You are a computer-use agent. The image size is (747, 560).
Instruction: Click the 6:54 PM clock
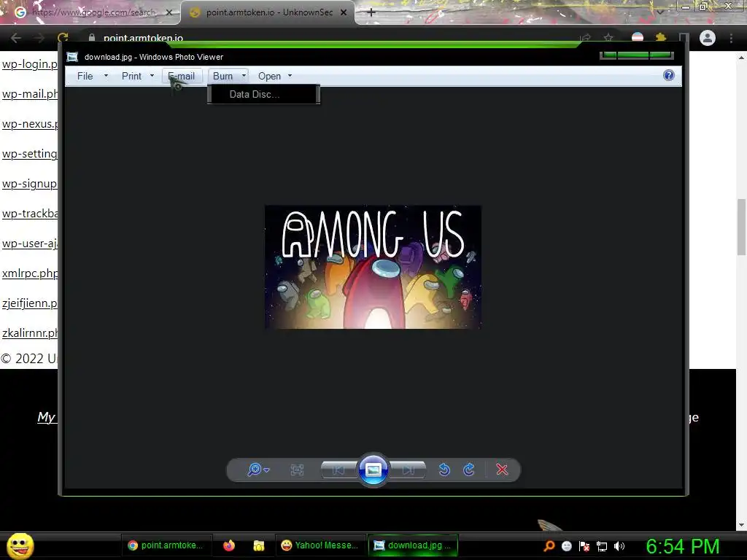pos(683,546)
